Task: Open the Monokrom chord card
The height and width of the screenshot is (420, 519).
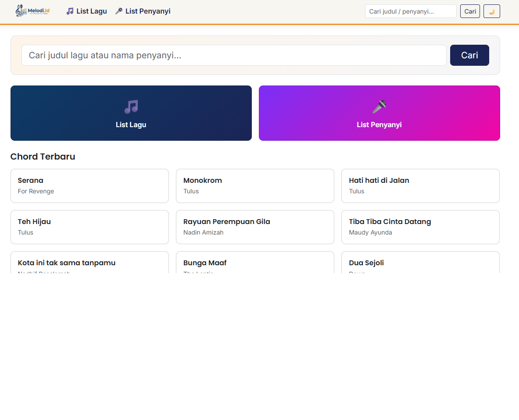Action: tap(255, 186)
